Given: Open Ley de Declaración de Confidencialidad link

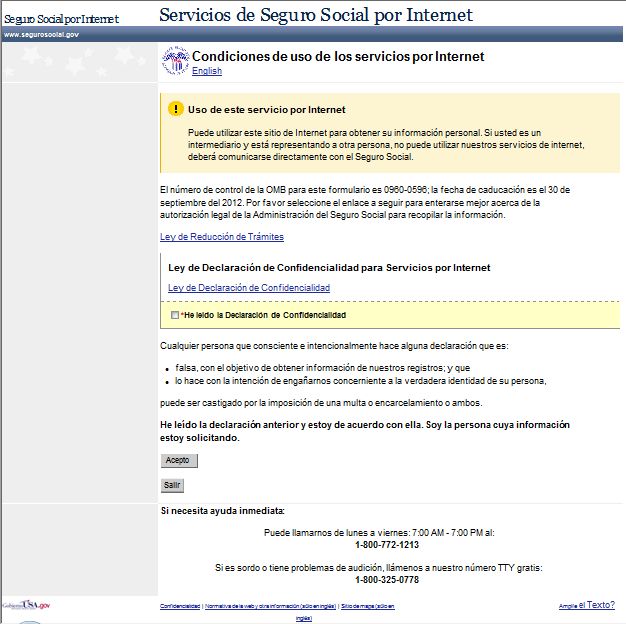Looking at the screenshot, I should tap(249, 288).
